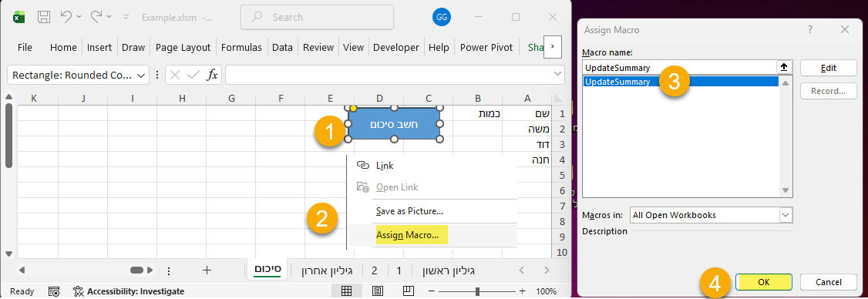
Task: Switch to Page Layout view icon
Action: (378, 291)
